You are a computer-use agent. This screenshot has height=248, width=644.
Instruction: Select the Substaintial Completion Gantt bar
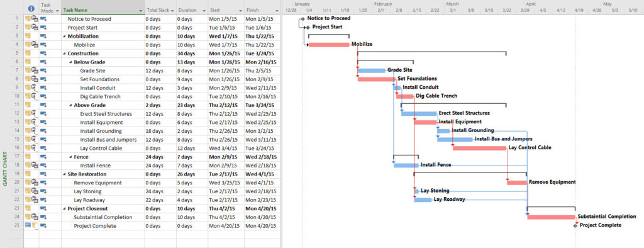click(551, 217)
